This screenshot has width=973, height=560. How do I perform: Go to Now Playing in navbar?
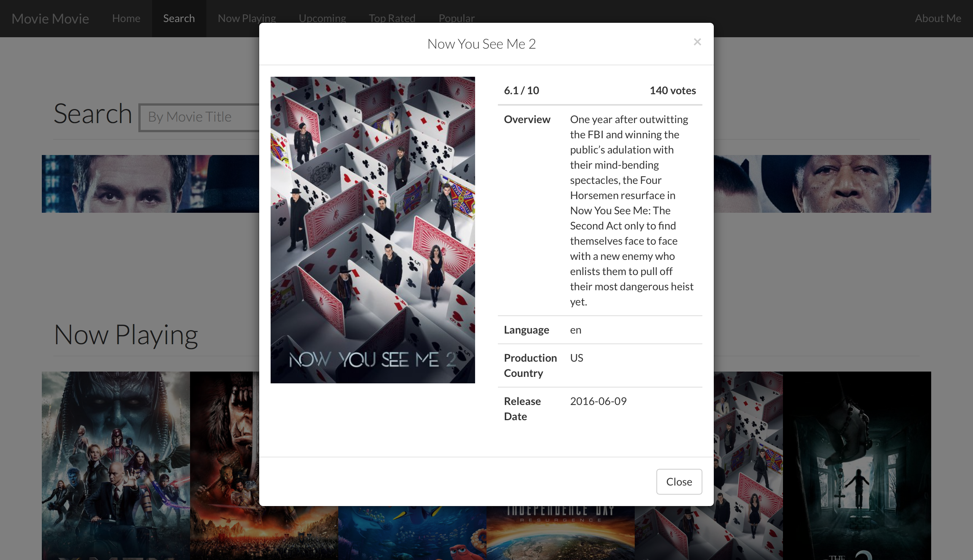(x=247, y=19)
